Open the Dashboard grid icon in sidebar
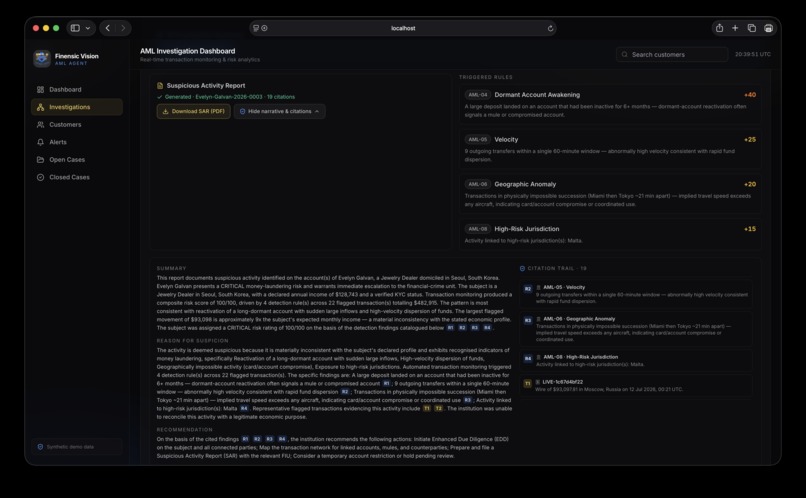 coord(40,89)
